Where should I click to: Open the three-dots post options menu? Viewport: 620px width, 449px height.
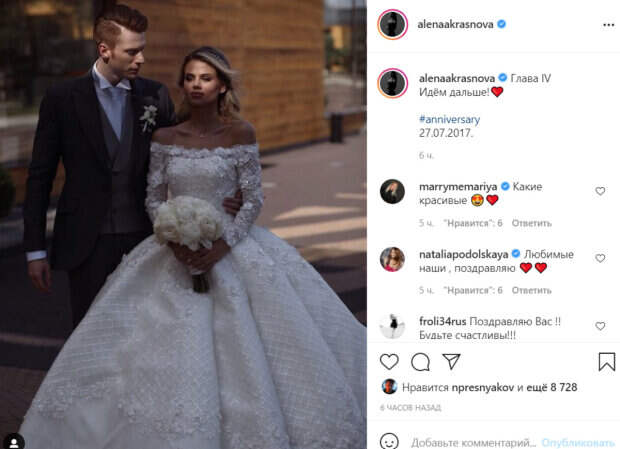[609, 25]
